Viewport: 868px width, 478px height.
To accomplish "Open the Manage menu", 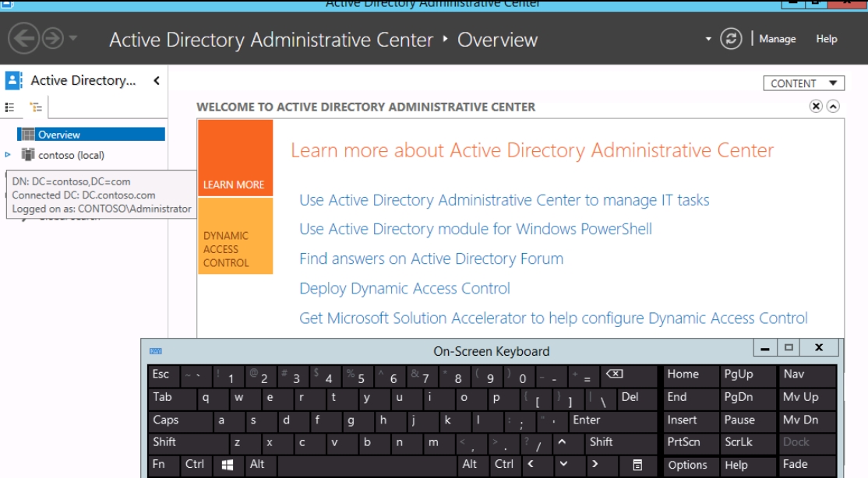I will (x=777, y=39).
